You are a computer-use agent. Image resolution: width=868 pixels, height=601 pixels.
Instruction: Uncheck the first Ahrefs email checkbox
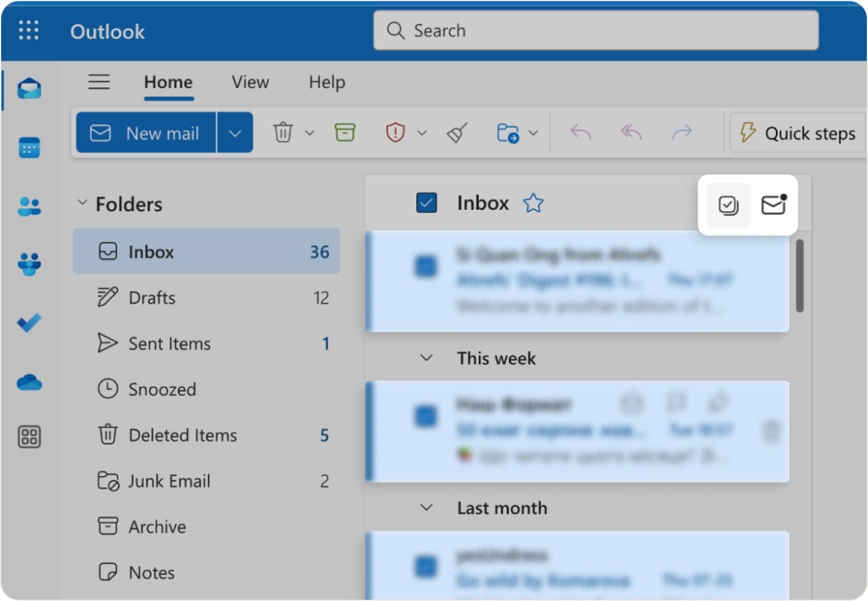pyautogui.click(x=426, y=266)
